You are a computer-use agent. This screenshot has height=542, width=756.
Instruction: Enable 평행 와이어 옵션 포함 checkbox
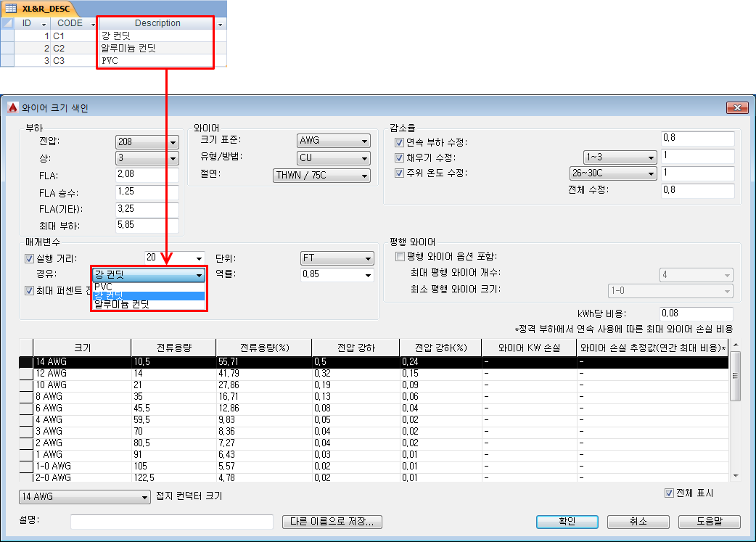tap(400, 257)
